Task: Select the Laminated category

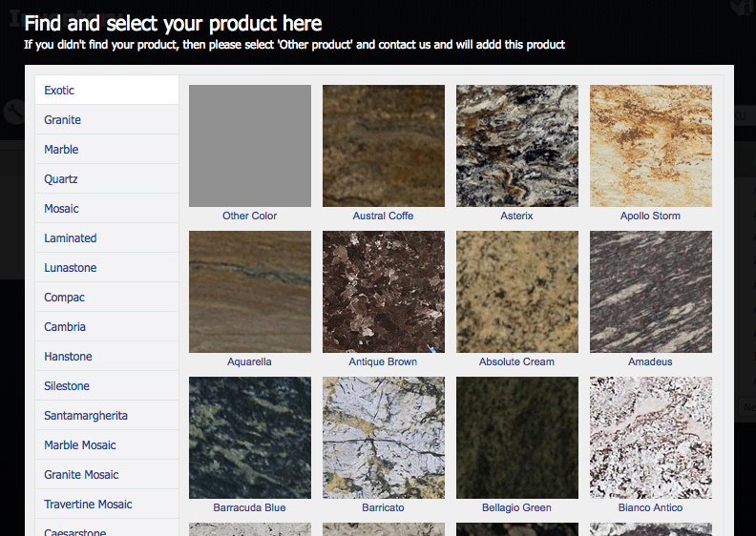Action: pyautogui.click(x=107, y=237)
